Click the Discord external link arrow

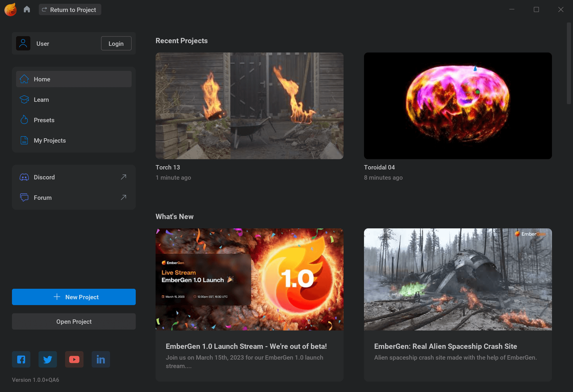(x=123, y=177)
